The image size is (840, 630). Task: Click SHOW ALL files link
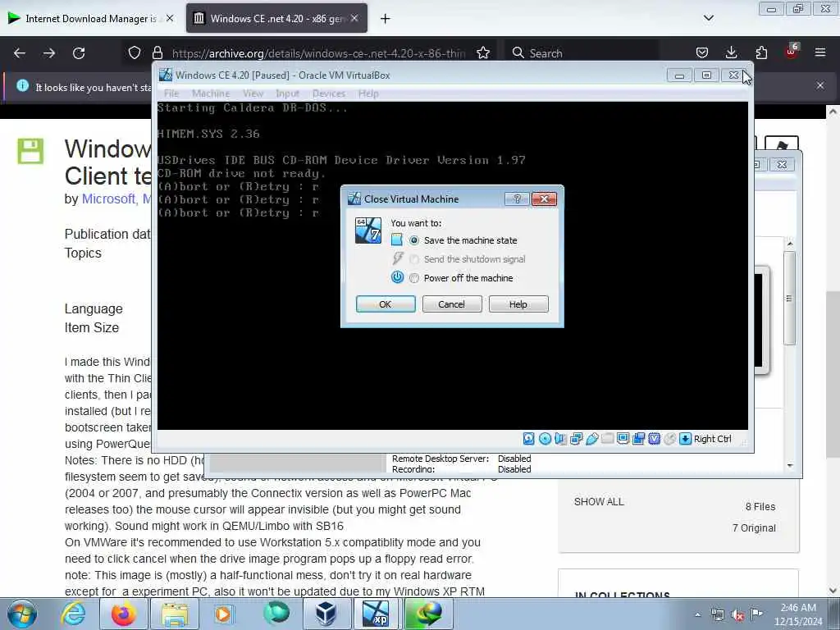tap(599, 502)
